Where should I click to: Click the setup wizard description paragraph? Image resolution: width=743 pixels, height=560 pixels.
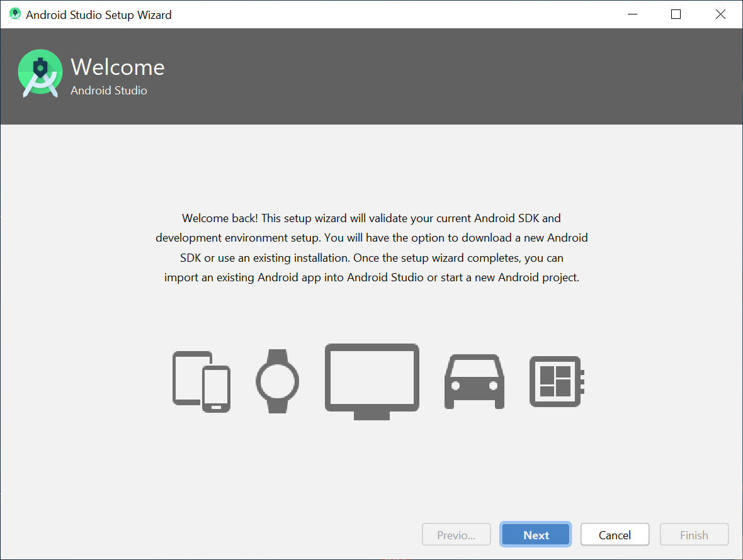point(371,247)
